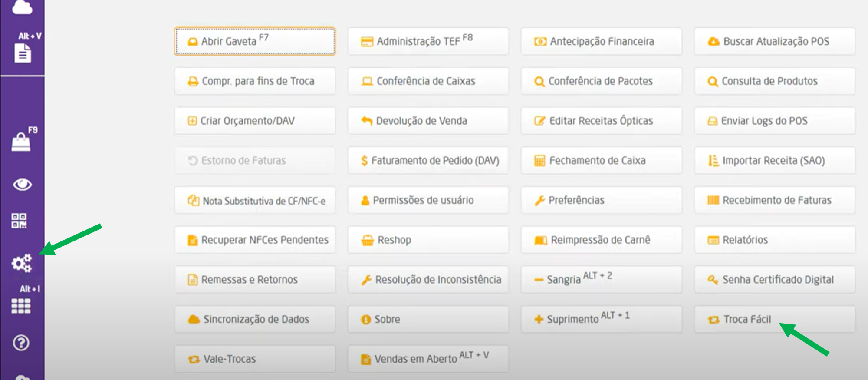Select Devolução de Venda
Screen dimensions: 868x380
click(x=428, y=121)
